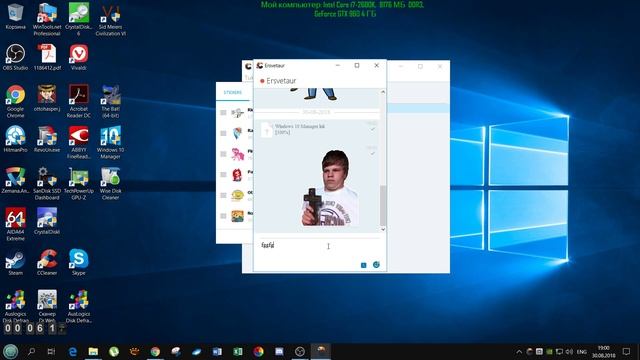This screenshot has height=360, width=640.
Task: Click the sticker image of boy holding cross
Action: [x=331, y=188]
